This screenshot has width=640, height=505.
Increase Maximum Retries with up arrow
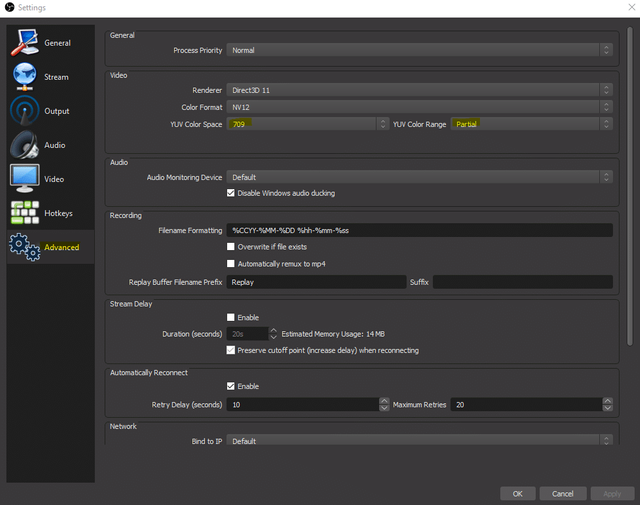click(608, 401)
